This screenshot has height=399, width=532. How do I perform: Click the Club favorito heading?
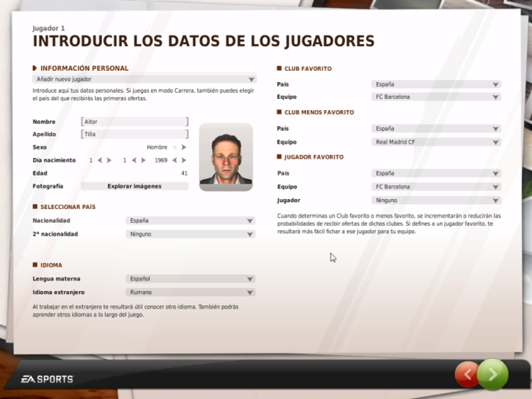(308, 68)
